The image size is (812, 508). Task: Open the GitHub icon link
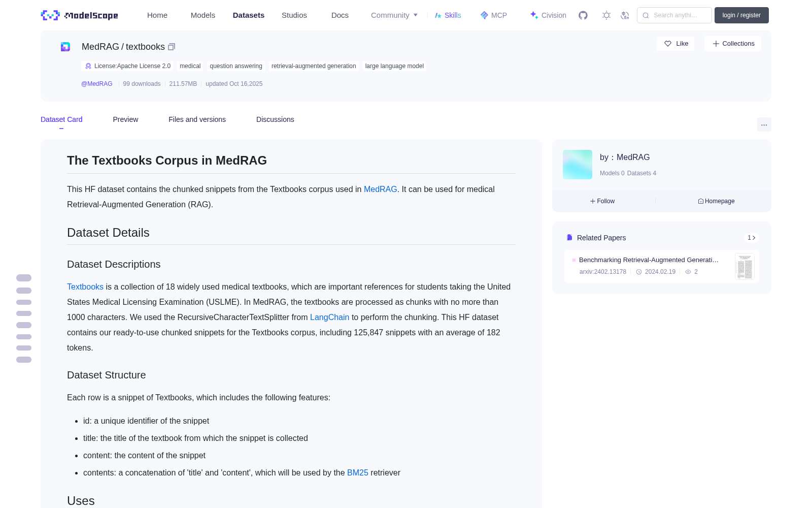(583, 15)
